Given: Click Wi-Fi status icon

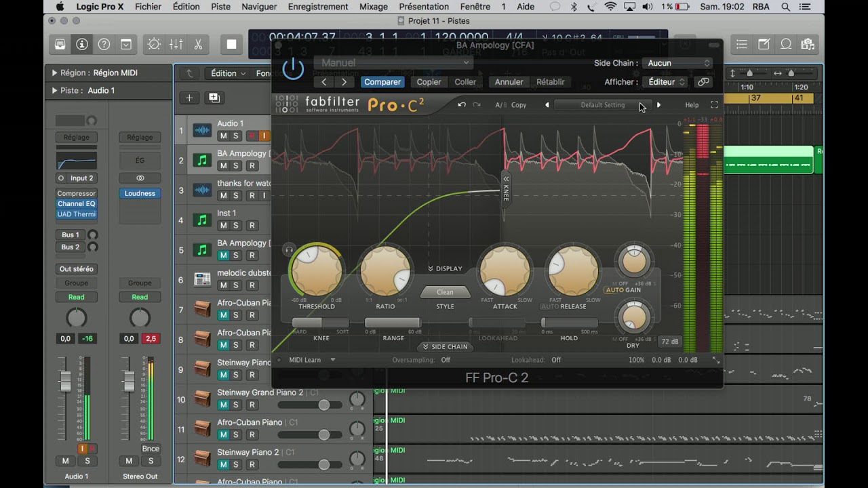Looking at the screenshot, I should click(x=610, y=7).
